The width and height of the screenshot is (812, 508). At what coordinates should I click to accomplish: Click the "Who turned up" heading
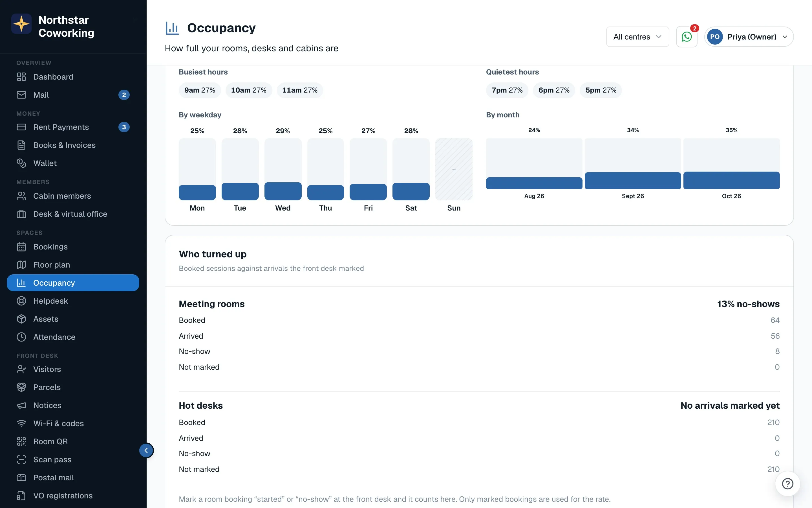coord(213,254)
